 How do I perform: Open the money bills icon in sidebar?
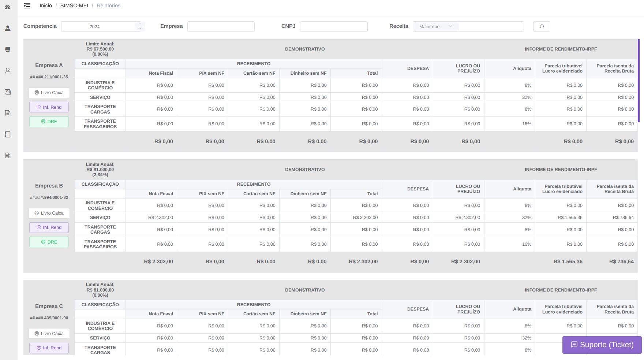tap(8, 92)
